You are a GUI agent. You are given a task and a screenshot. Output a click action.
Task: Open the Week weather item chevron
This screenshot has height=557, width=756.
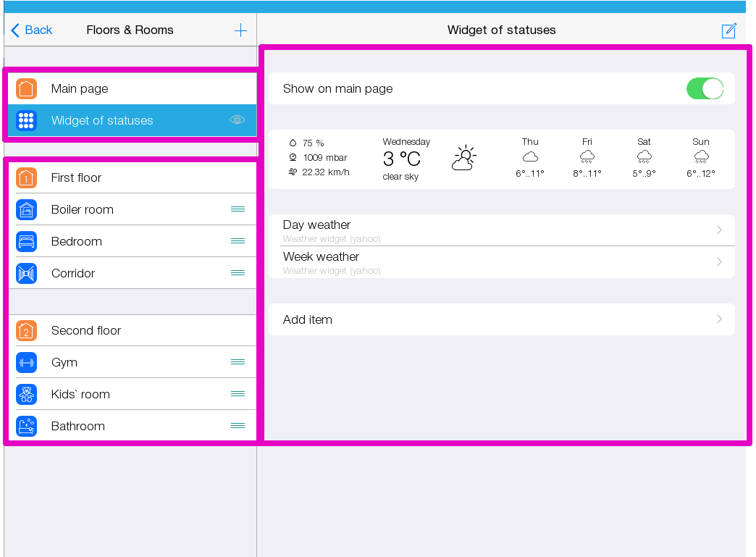click(x=719, y=261)
